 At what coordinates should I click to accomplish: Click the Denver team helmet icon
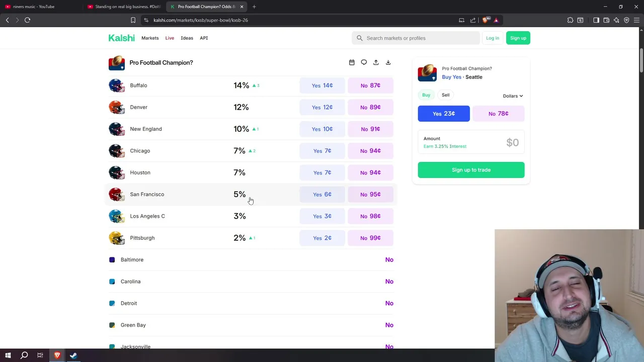[x=116, y=107]
